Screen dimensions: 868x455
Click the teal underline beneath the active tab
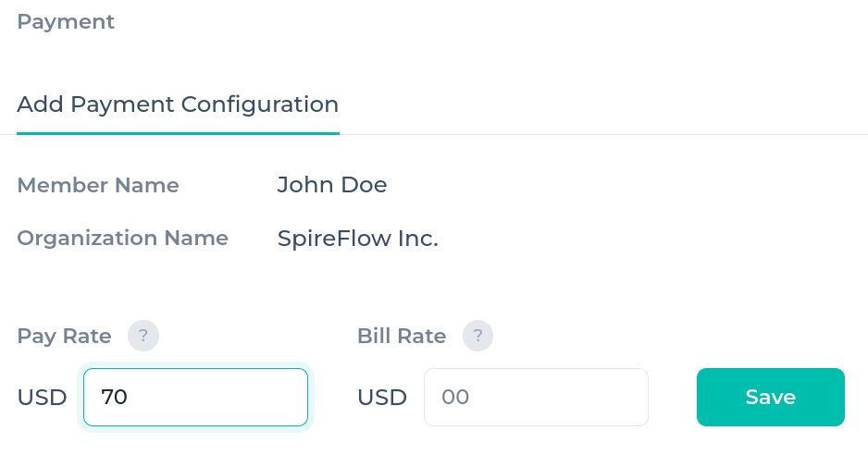(x=178, y=133)
